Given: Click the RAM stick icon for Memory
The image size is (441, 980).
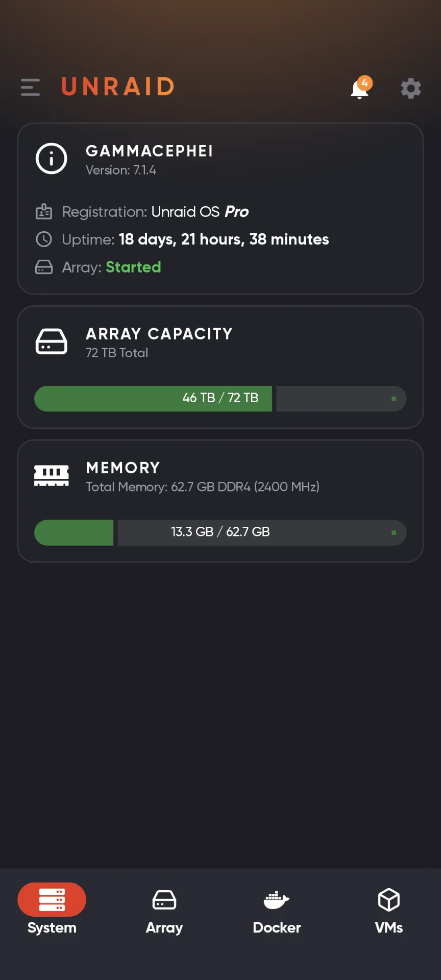Looking at the screenshot, I should pyautogui.click(x=51, y=475).
